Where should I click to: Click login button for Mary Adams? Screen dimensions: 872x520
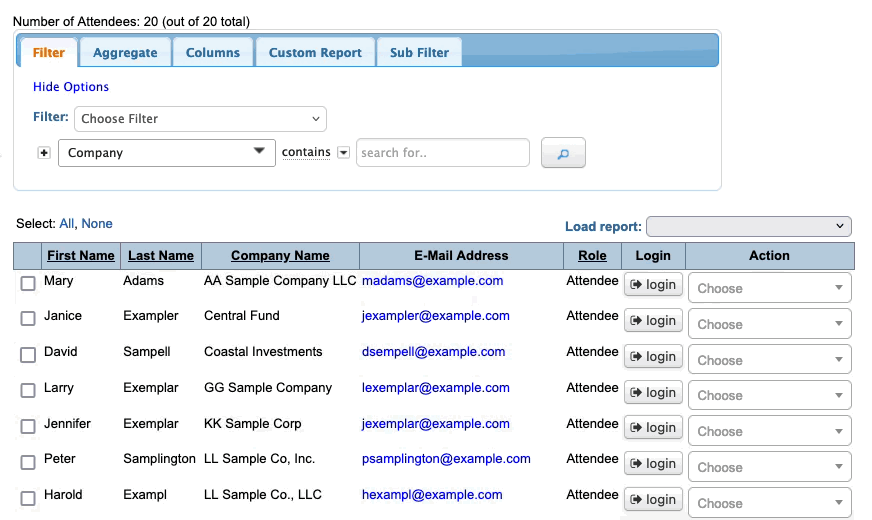pos(653,285)
